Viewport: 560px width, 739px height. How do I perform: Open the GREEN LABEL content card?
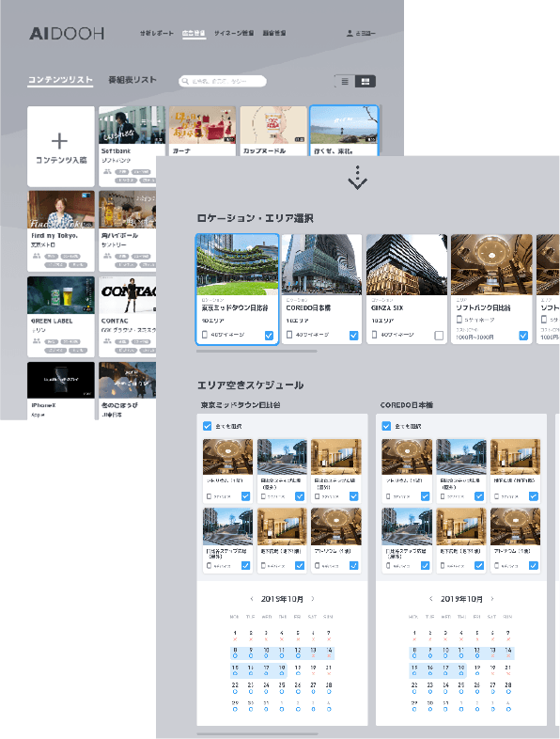point(61,317)
